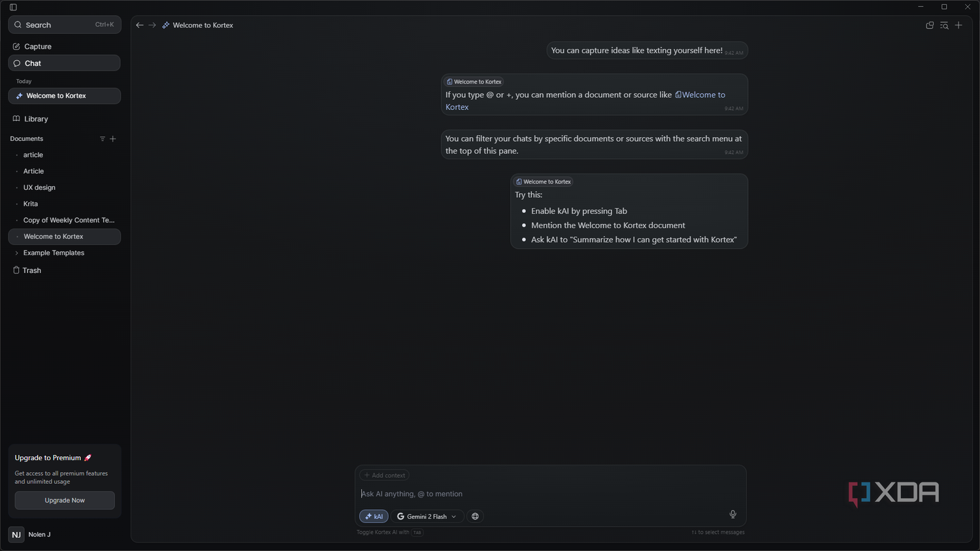The width and height of the screenshot is (980, 551).
Task: Switch to the Chat section
Action: click(x=64, y=63)
